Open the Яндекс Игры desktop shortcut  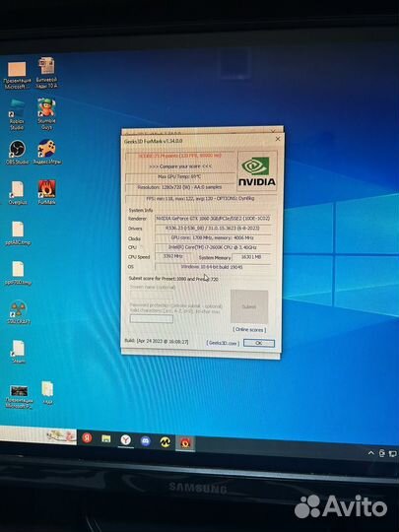47,152
